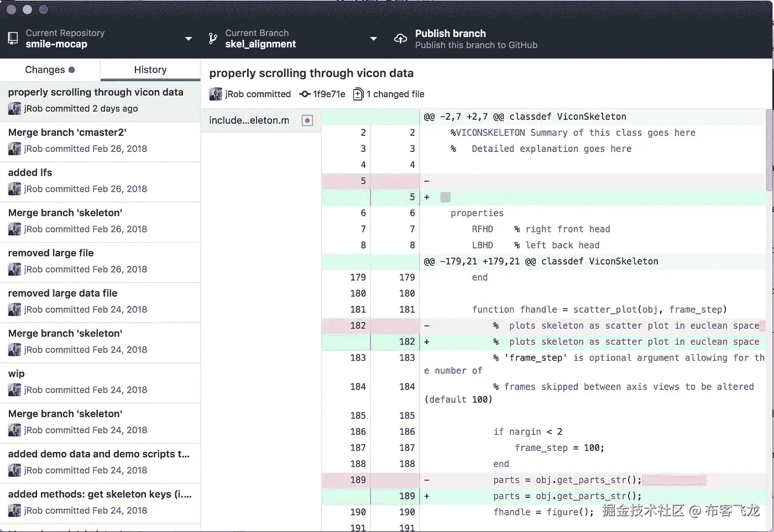
Task: Click the 'properties' diff line
Action: click(543, 213)
